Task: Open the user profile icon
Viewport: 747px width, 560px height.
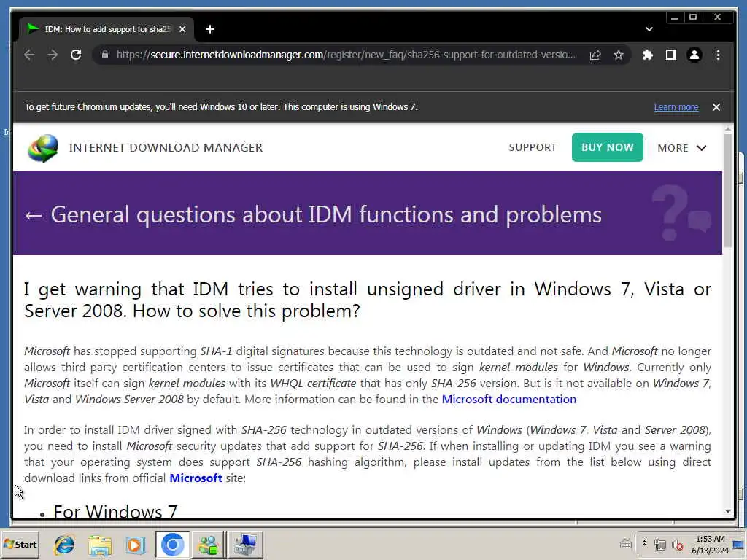Action: point(694,55)
